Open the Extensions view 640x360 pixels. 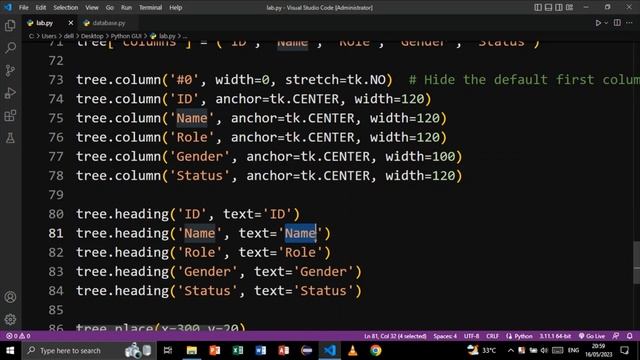point(10,116)
